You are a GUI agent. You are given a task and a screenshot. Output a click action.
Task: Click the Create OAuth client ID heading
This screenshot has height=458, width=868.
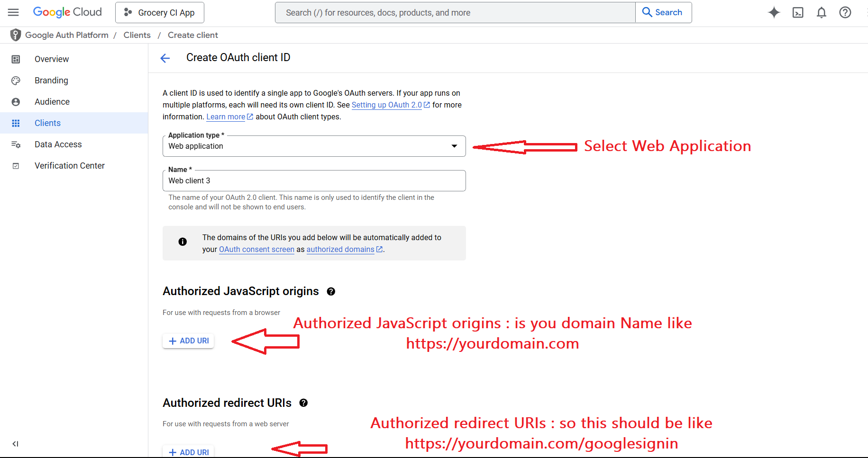pyautogui.click(x=238, y=57)
